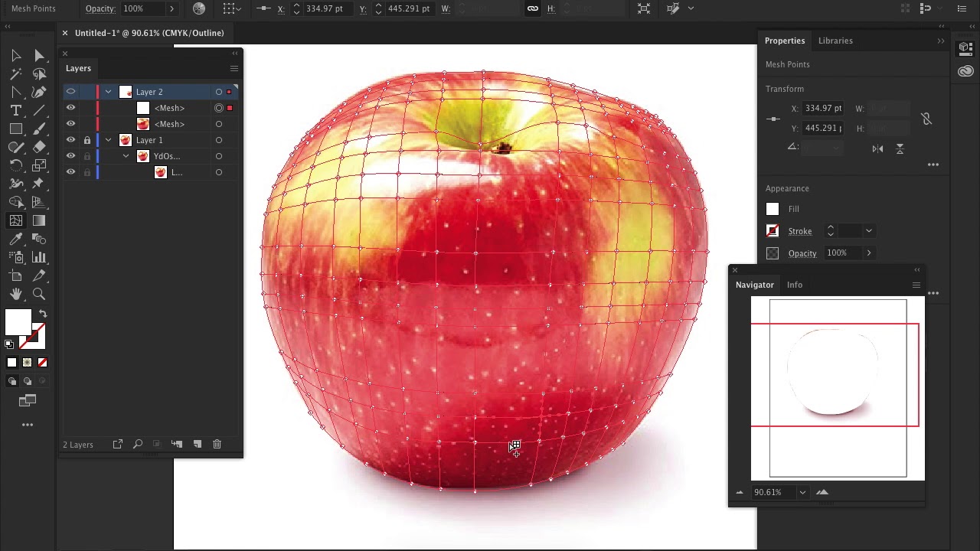Select the Paintbrush tool
Screen dimensions: 980x551
coord(39,129)
